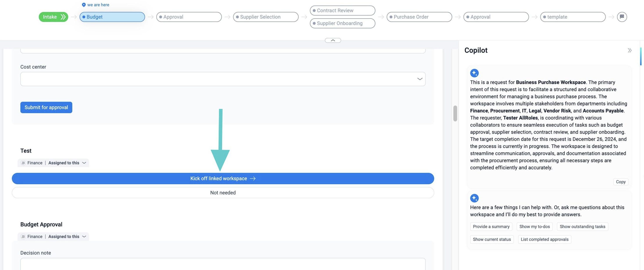Image resolution: width=644 pixels, height=270 pixels.
Task: Open the template workflow step
Action: (x=572, y=17)
